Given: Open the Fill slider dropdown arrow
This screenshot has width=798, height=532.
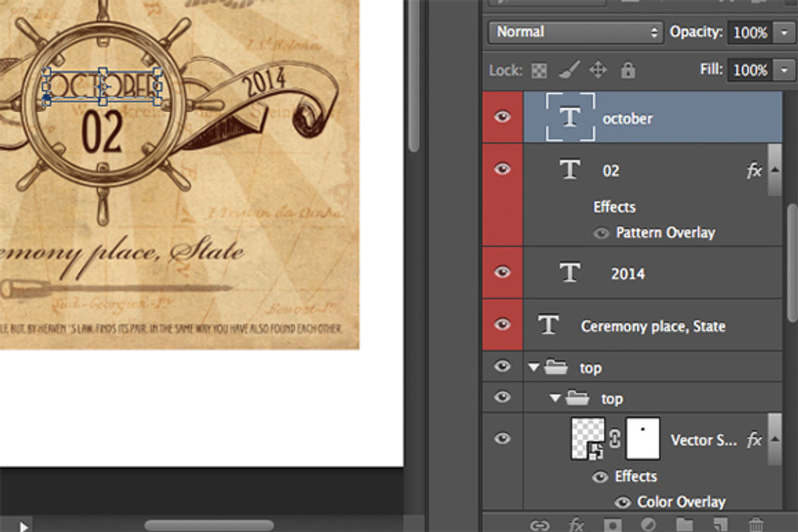Looking at the screenshot, I should 784,70.
